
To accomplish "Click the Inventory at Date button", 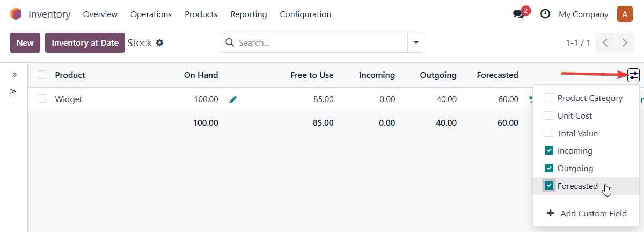I will [85, 43].
